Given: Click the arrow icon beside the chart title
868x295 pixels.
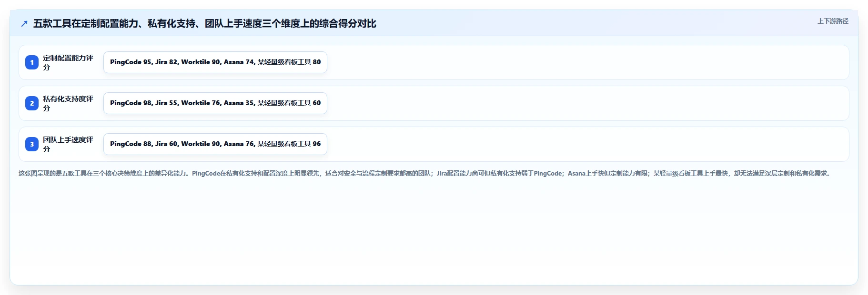Looking at the screenshot, I should coord(24,24).
